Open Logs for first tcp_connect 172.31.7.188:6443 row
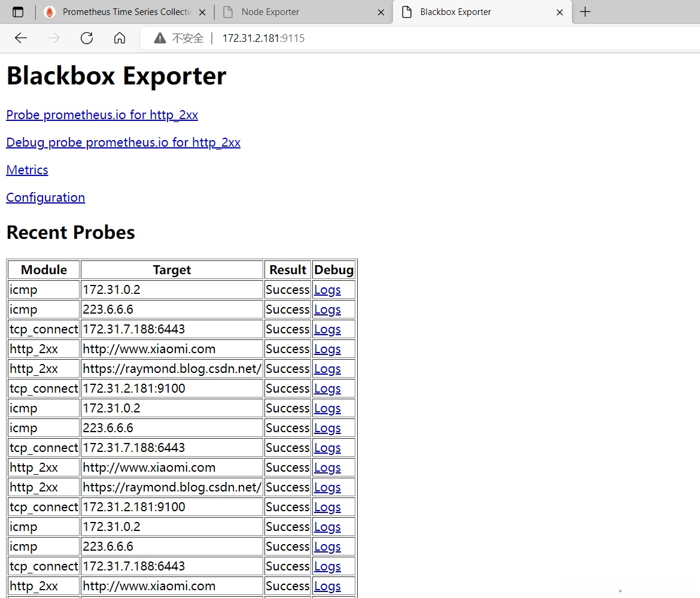 [x=327, y=329]
